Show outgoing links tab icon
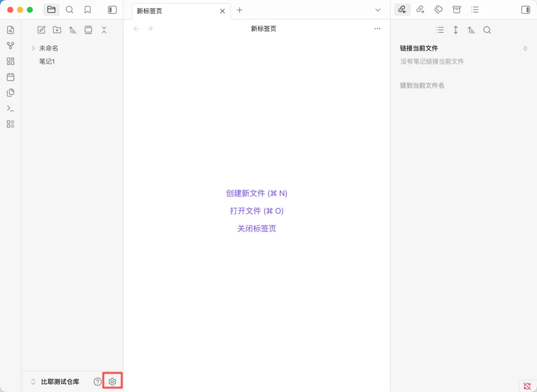 point(420,9)
